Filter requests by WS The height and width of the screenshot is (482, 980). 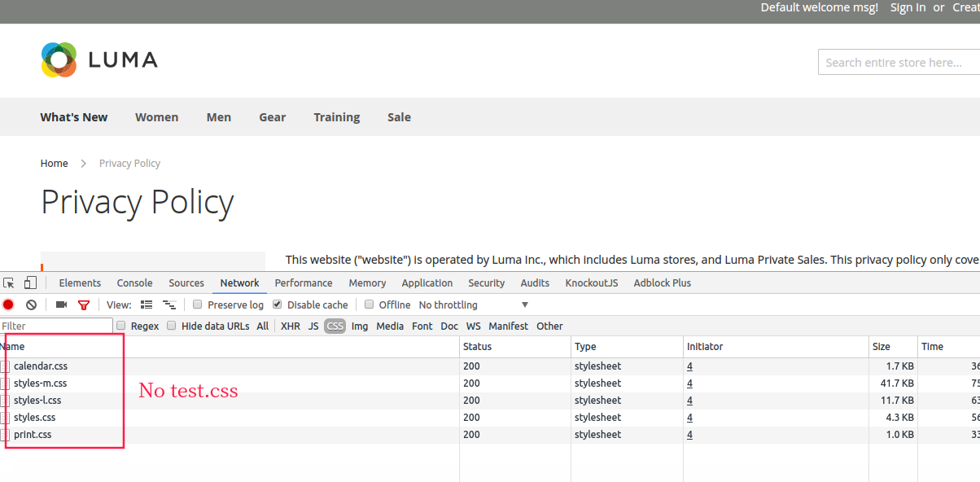(x=474, y=326)
